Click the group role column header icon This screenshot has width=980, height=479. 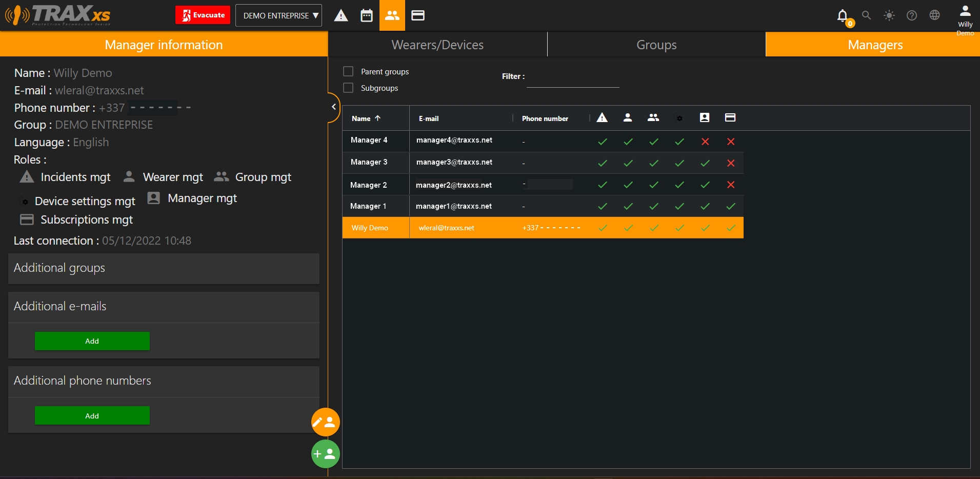pyautogui.click(x=653, y=117)
